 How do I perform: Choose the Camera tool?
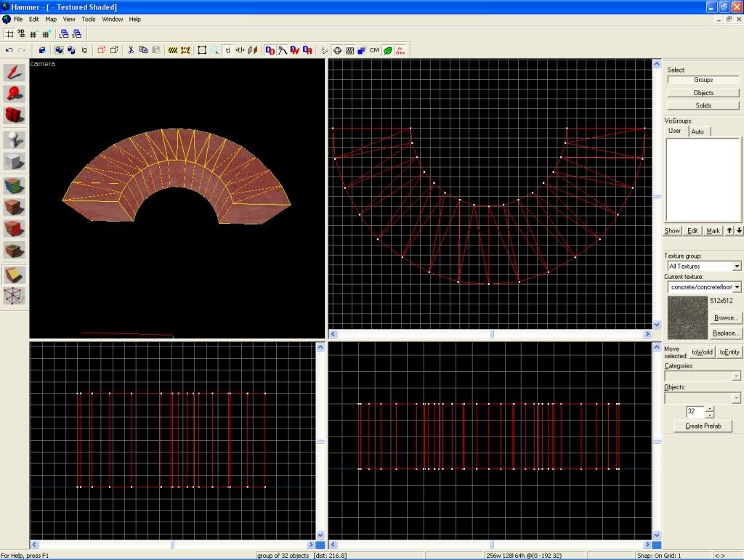[x=15, y=115]
